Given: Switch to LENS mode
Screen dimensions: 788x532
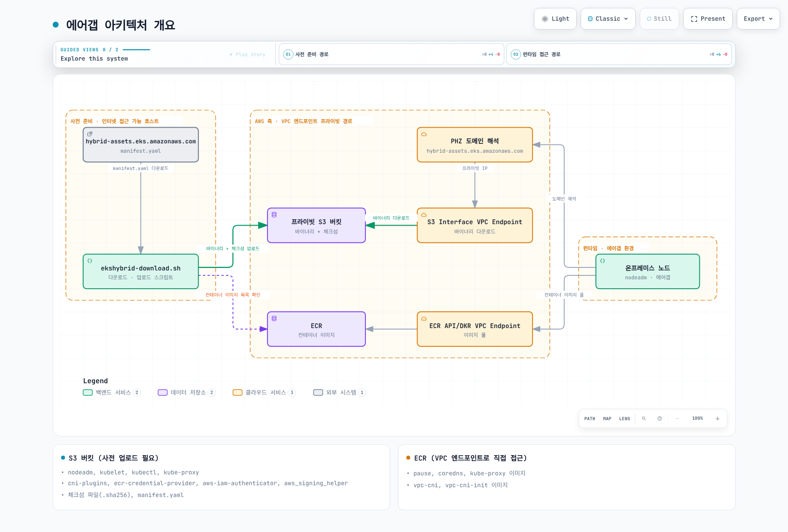Looking at the screenshot, I should point(624,419).
